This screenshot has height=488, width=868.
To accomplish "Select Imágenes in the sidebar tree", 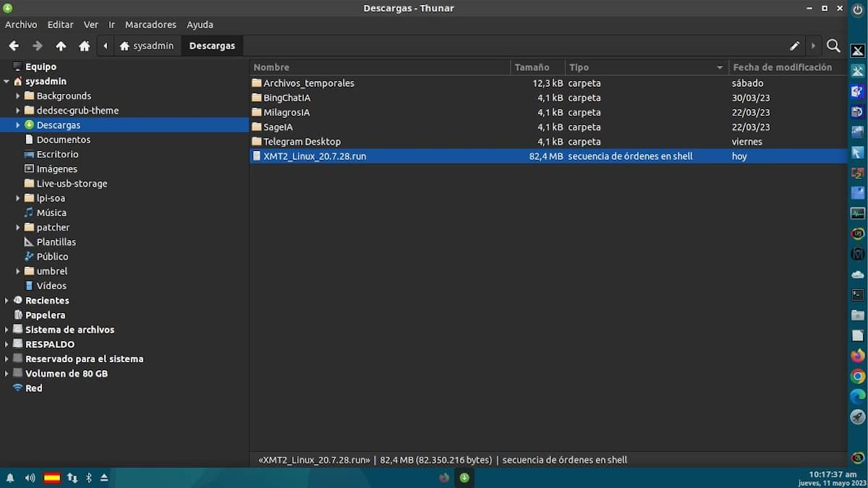I will pos(56,168).
